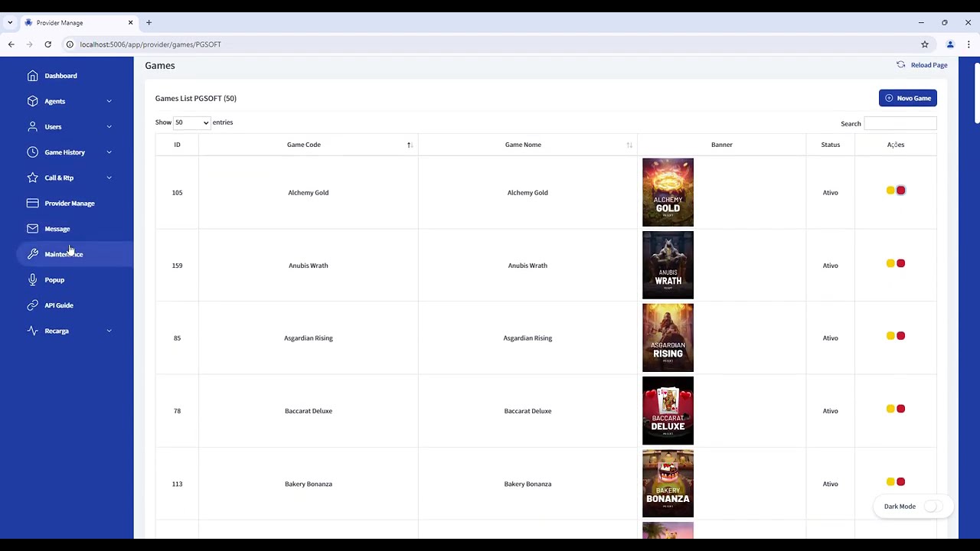Open Dashboard in sidebar
Screen dimensions: 980x551
click(x=60, y=76)
